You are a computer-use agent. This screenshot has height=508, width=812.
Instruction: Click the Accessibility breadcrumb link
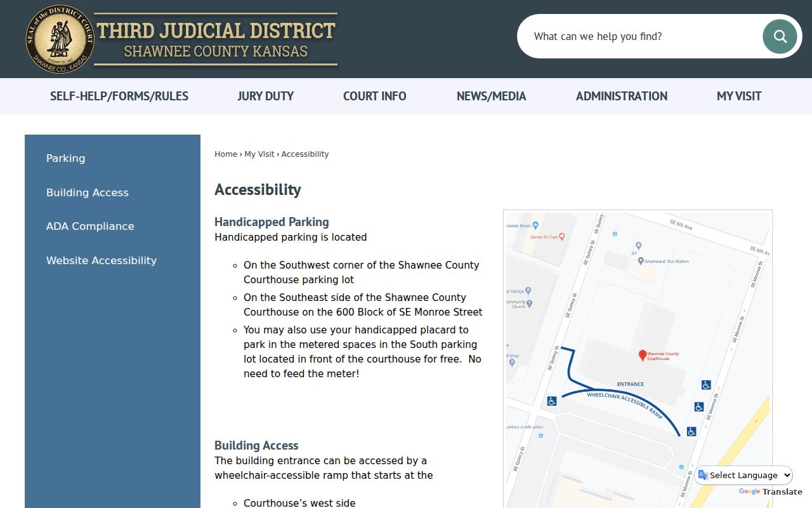pyautogui.click(x=305, y=154)
